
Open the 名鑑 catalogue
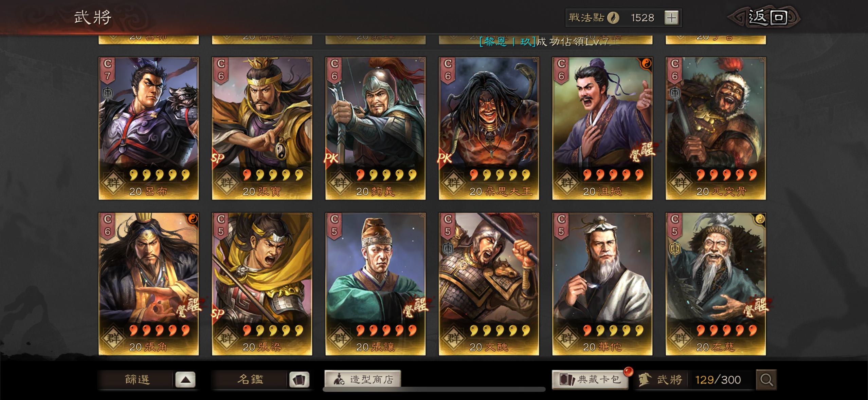[250, 379]
